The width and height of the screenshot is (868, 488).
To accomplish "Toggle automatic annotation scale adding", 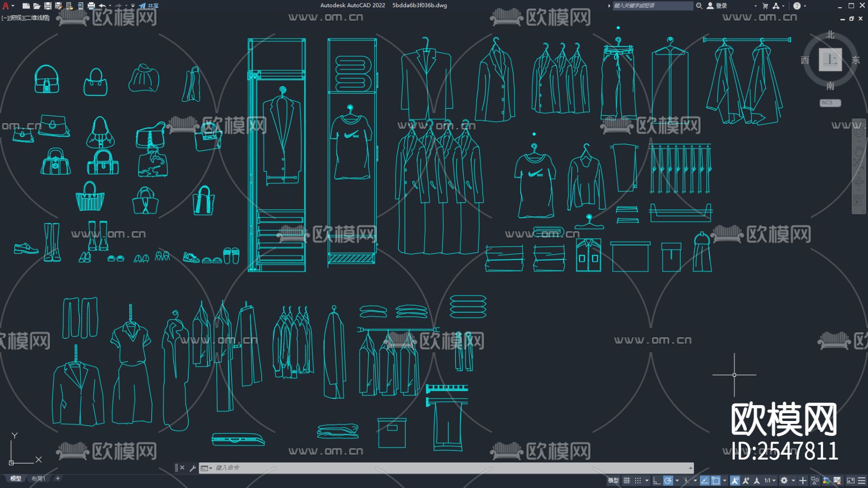I will pos(746,480).
